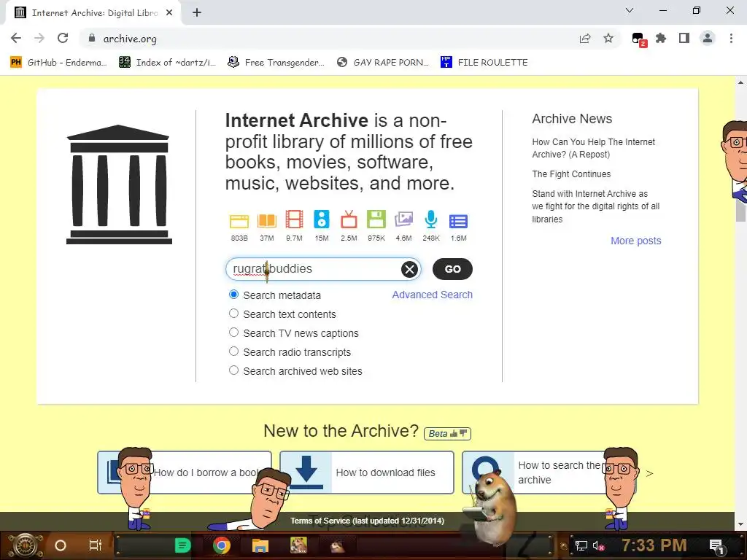Open a new browser tab
The image size is (747, 560).
pyautogui.click(x=197, y=13)
